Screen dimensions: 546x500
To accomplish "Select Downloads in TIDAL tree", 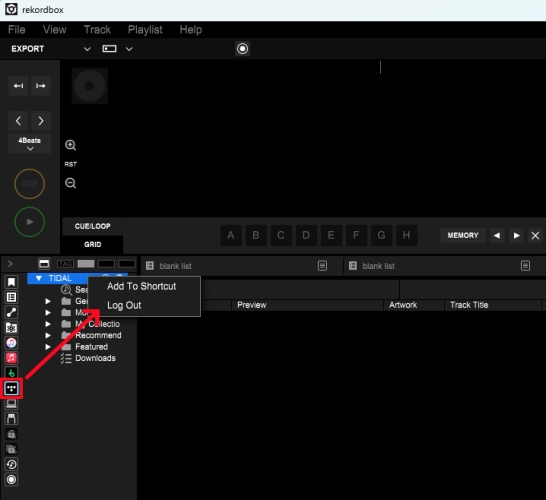I will [95, 358].
